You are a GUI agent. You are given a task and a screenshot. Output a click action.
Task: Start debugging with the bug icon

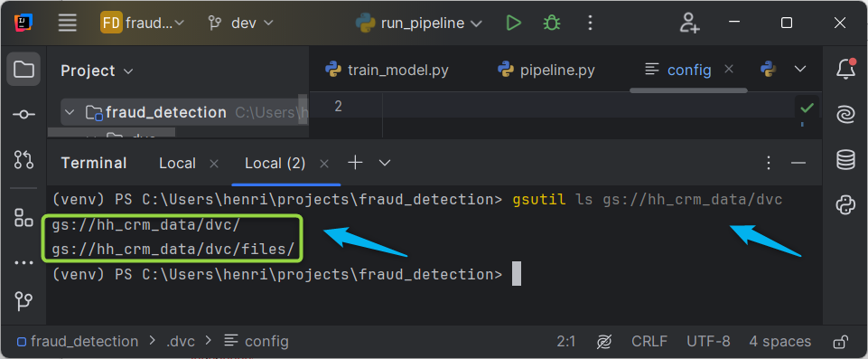pyautogui.click(x=551, y=24)
